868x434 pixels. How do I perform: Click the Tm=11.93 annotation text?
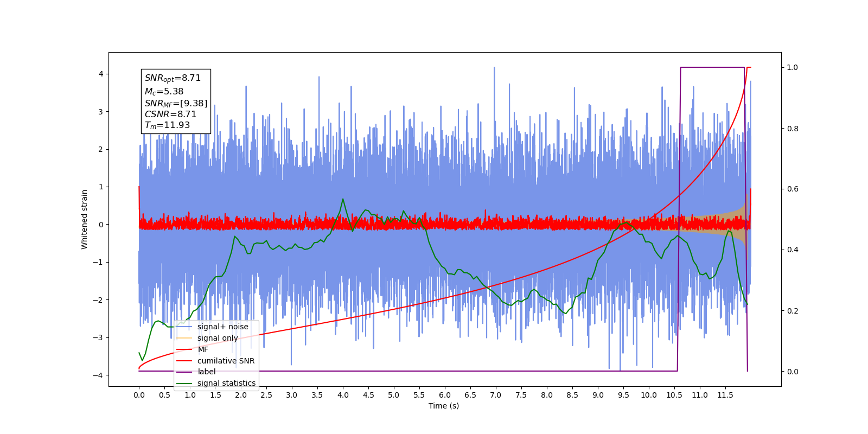coord(167,125)
